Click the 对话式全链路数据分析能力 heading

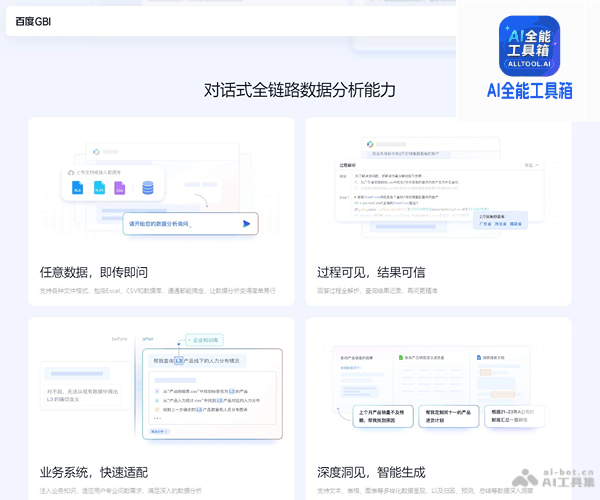pos(300,90)
